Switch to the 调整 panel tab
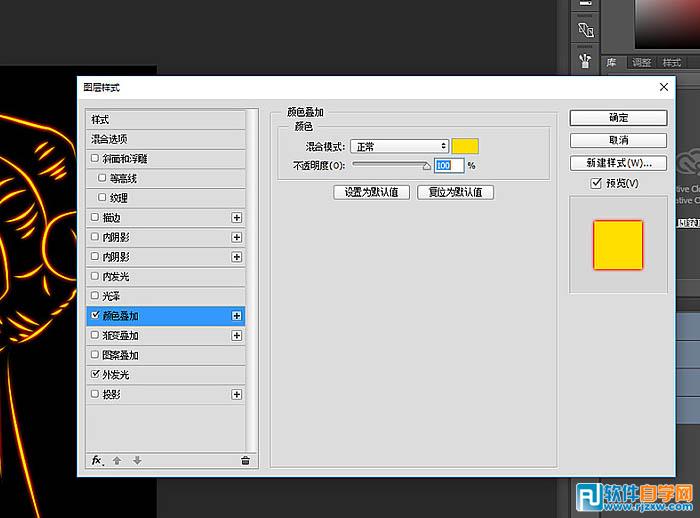This screenshot has height=518, width=700. (642, 63)
